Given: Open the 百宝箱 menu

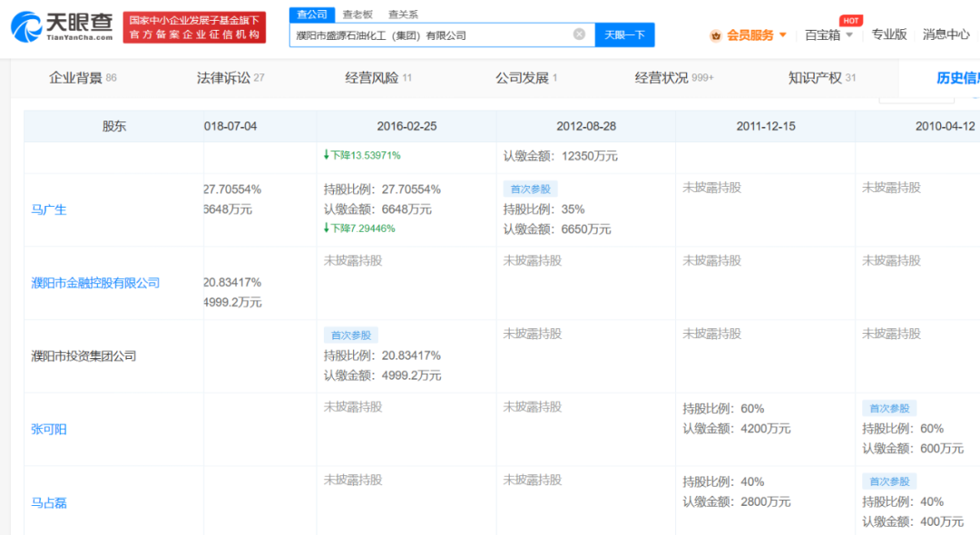Looking at the screenshot, I should (822, 35).
